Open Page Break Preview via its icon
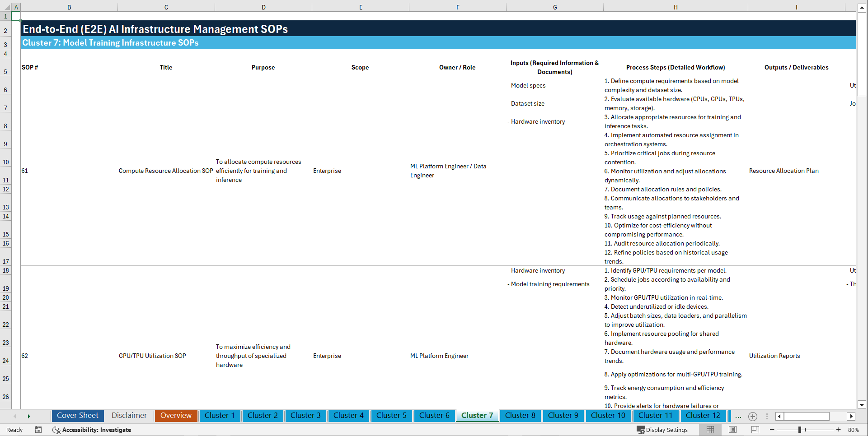 click(754, 430)
